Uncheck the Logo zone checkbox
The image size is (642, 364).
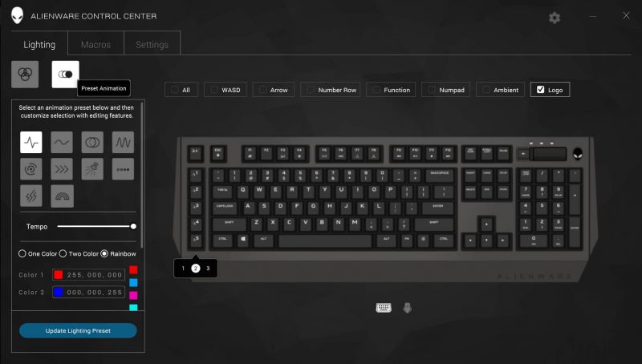pyautogui.click(x=540, y=90)
